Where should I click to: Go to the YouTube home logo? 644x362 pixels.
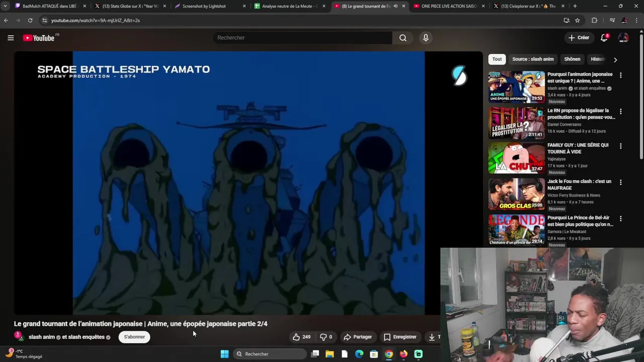[38, 38]
